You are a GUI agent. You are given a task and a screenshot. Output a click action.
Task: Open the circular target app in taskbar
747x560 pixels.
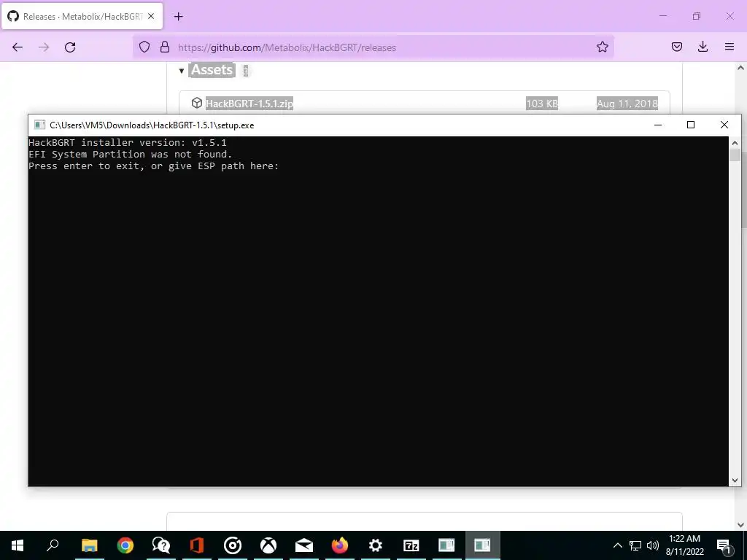tap(232, 545)
